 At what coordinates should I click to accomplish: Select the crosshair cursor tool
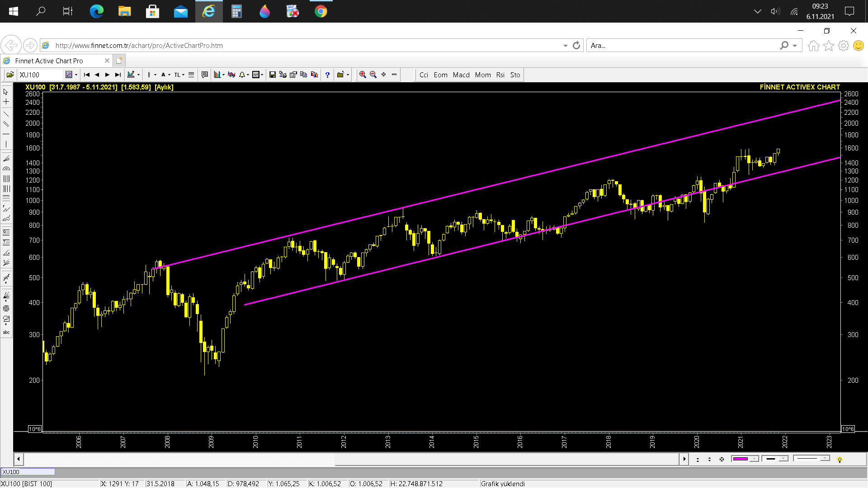[6, 102]
